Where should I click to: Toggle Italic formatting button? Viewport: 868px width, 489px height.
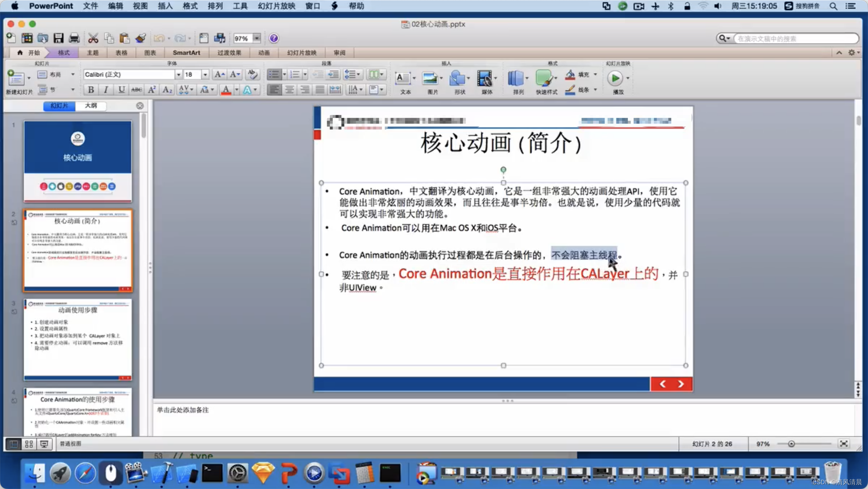tap(106, 90)
